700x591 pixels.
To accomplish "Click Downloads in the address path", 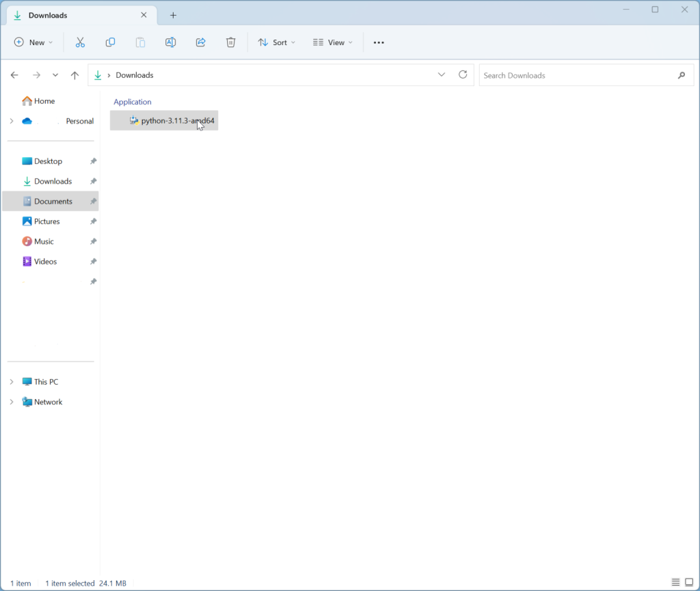I will 135,75.
